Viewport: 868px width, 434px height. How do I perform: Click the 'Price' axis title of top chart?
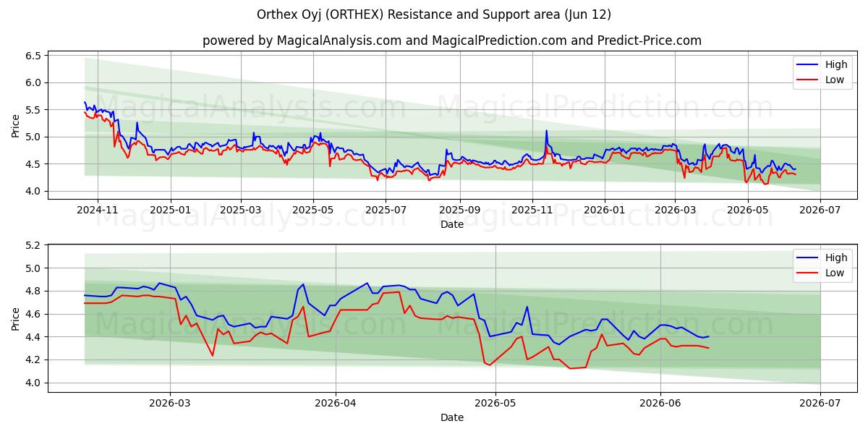[x=16, y=125]
